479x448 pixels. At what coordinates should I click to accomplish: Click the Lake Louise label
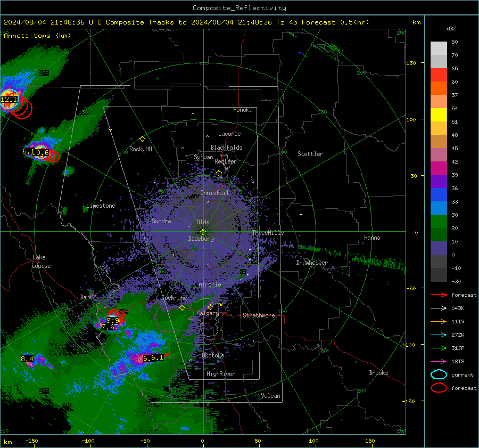[42, 262]
